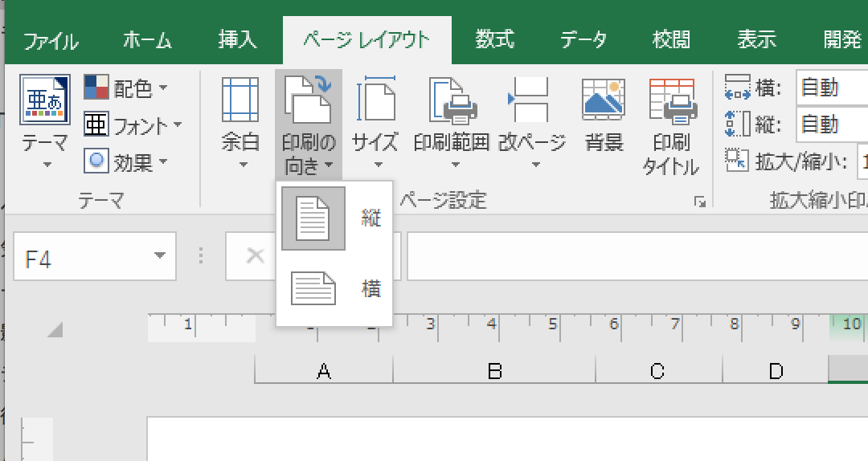Viewport: 868px width, 461px height.
Task: Click the 背景 (Background) icon
Action: pyautogui.click(x=604, y=100)
